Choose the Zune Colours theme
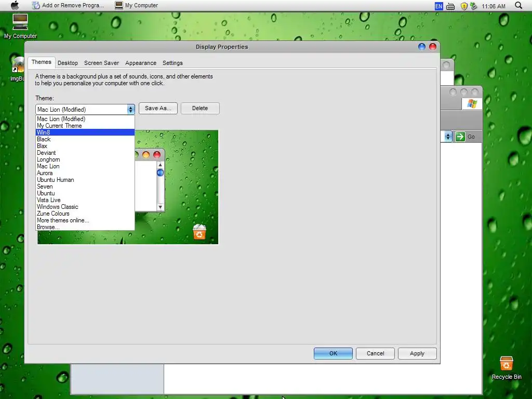532x399 pixels. click(x=85, y=214)
